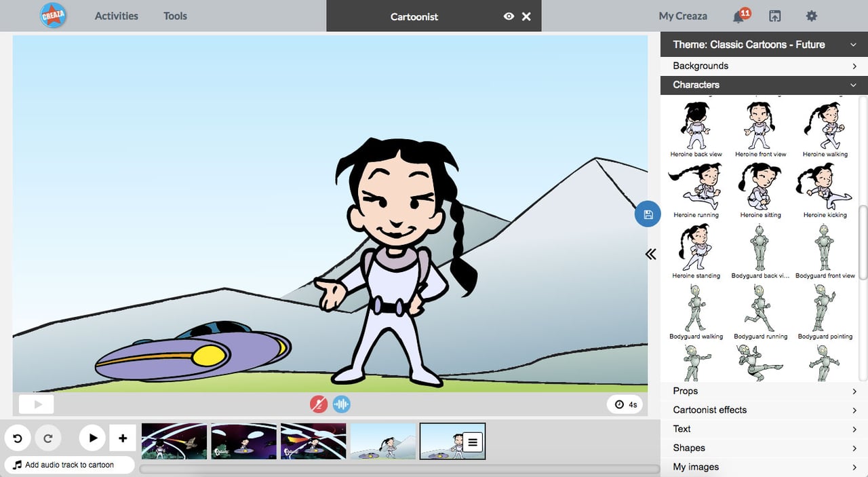Viewport: 868px width, 477px height.
Task: Select the Heroine kicking character thumbnail
Action: click(x=825, y=191)
